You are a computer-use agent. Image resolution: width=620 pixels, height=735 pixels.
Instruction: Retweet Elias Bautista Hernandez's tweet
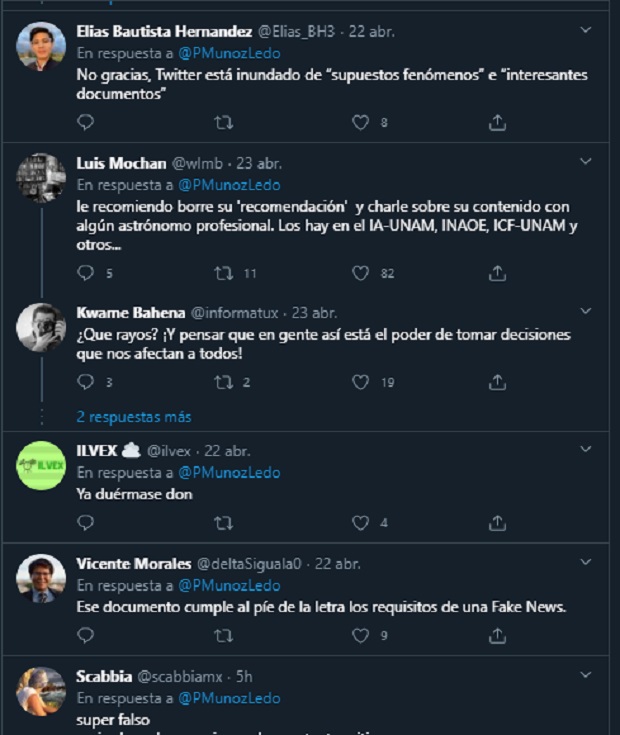224,122
